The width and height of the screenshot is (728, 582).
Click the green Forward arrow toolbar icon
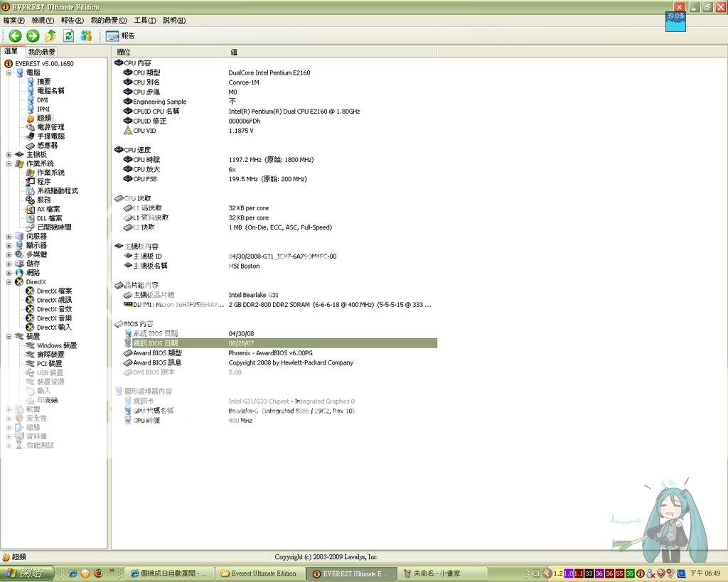click(x=33, y=36)
